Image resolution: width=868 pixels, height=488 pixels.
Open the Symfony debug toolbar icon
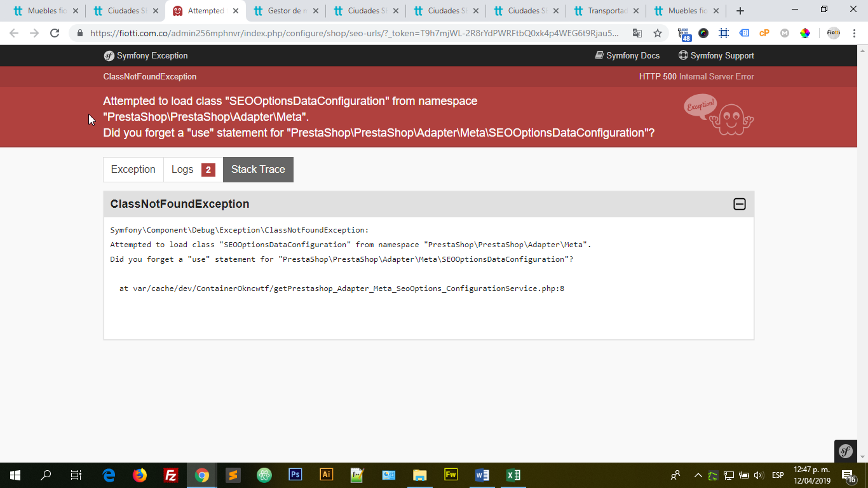pyautogui.click(x=846, y=451)
